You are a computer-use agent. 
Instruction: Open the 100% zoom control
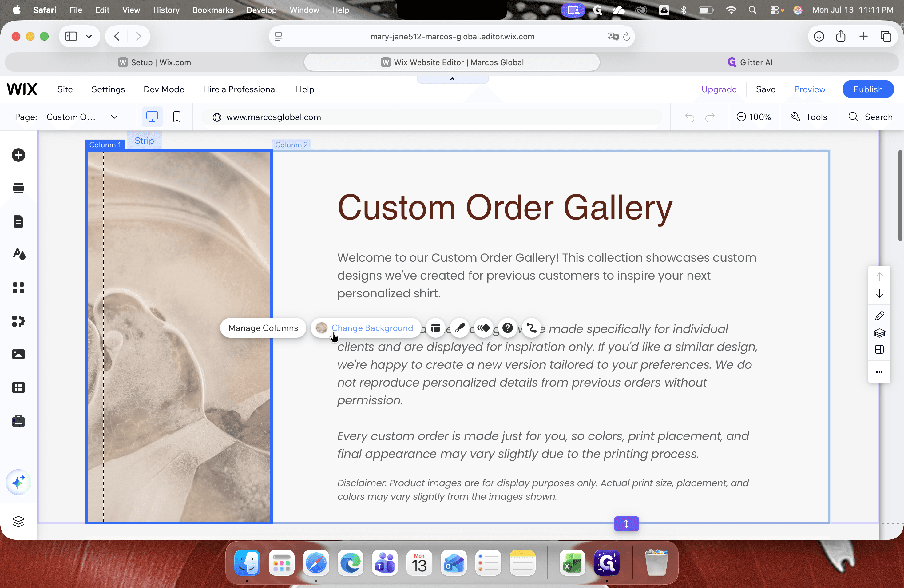[754, 117]
